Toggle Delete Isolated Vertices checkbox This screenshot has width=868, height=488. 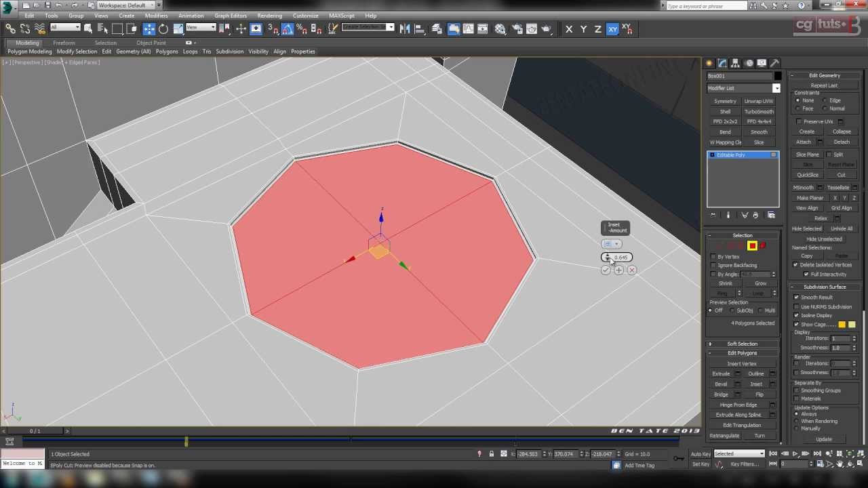[796, 265]
